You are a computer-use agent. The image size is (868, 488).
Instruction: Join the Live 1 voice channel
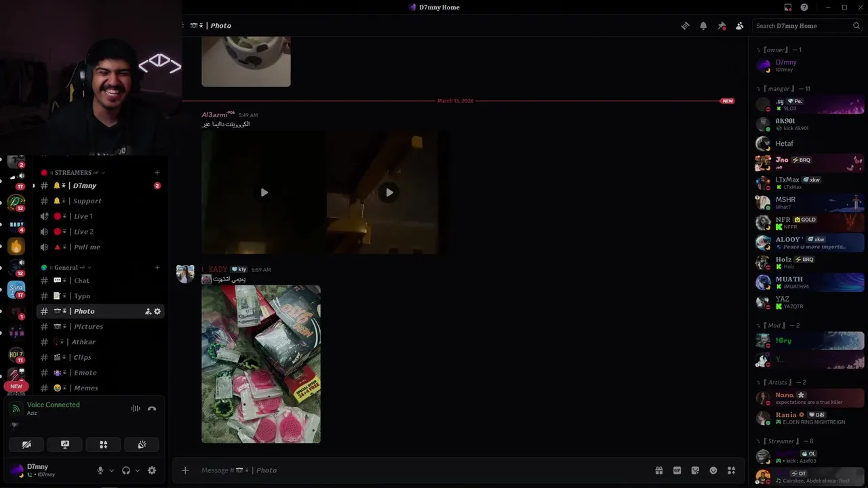[100, 216]
